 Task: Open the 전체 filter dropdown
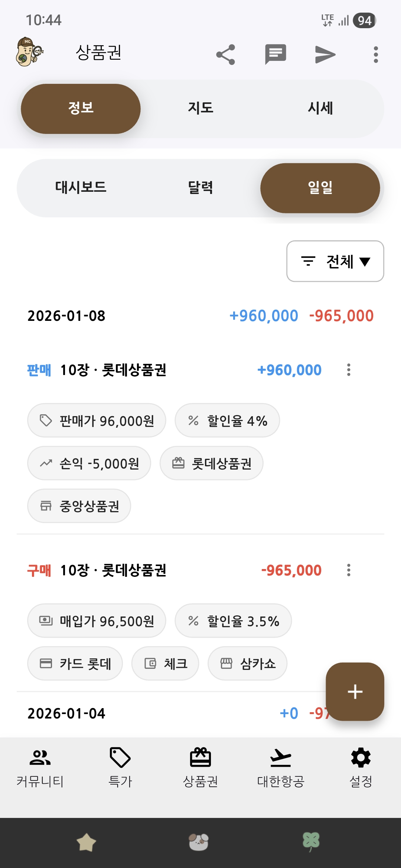(x=335, y=261)
